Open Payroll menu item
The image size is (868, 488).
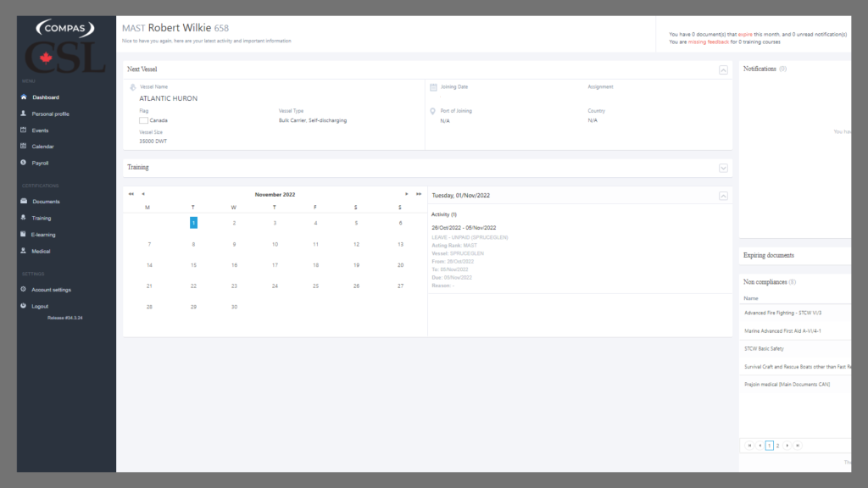[40, 164]
